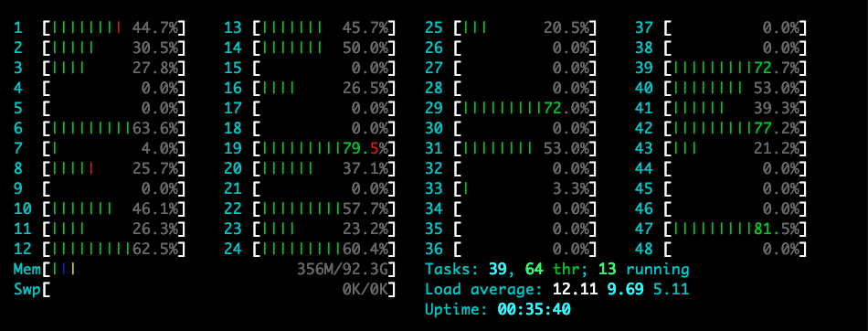Click the 13 running tasks number
This screenshot has width=868, height=331.
pos(606,270)
